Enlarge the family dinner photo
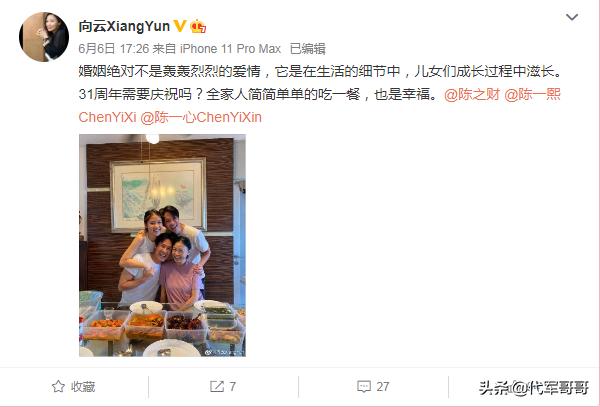 [162, 245]
